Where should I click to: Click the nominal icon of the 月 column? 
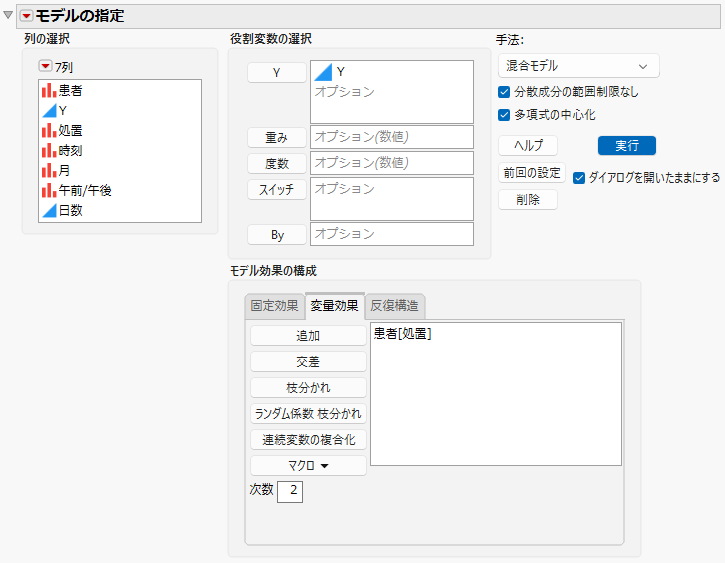(49, 171)
